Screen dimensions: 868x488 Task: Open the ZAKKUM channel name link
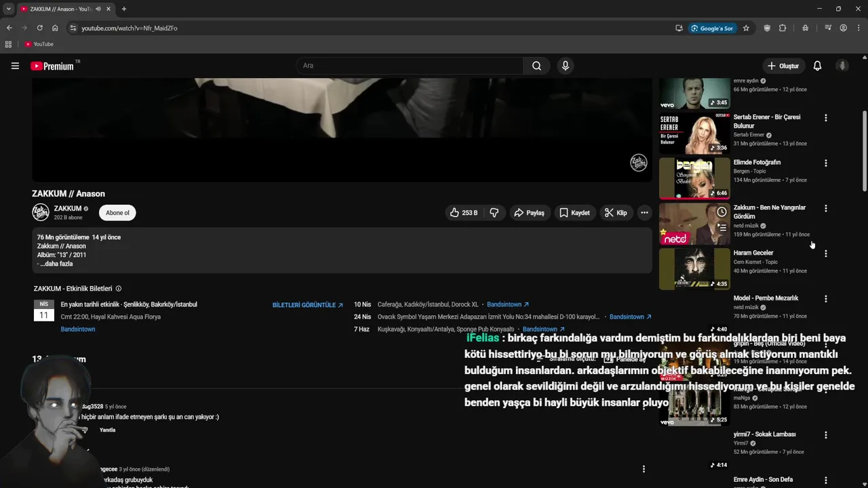tap(68, 209)
